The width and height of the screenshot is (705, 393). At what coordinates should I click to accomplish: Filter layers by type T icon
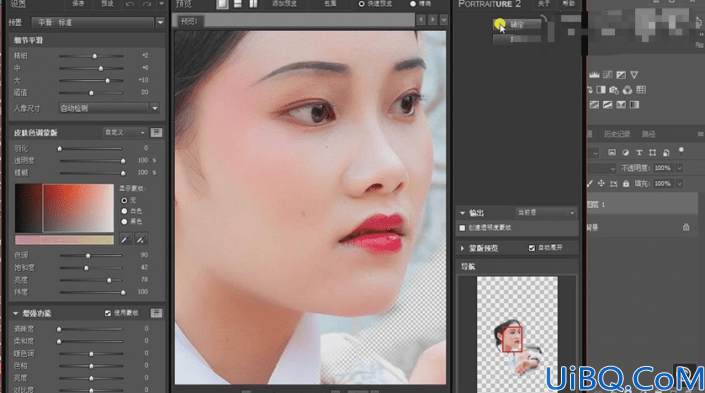point(639,152)
